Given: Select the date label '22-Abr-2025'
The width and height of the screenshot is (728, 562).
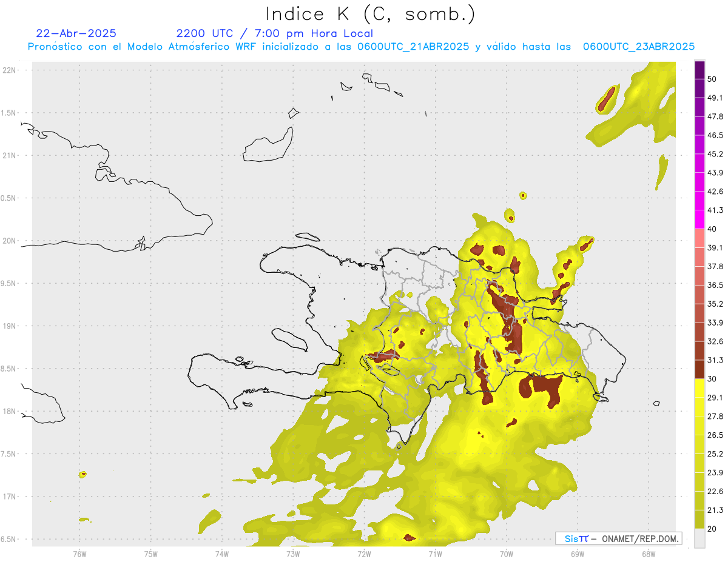Looking at the screenshot, I should pos(76,33).
